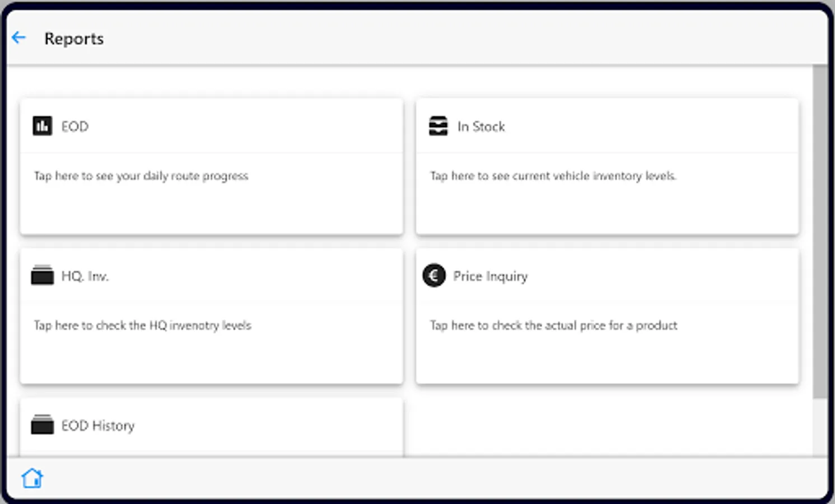Go to the home screen icon

32,478
